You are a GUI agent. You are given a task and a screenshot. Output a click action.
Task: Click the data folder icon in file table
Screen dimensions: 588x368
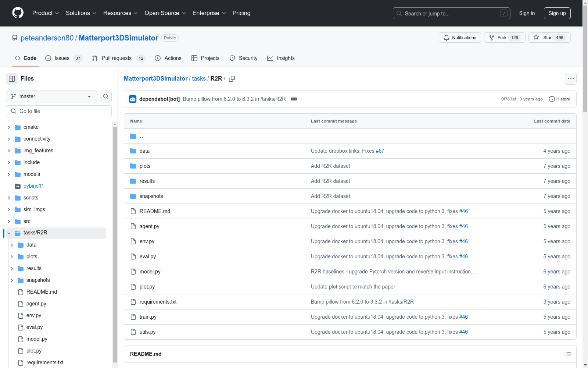[133, 151]
